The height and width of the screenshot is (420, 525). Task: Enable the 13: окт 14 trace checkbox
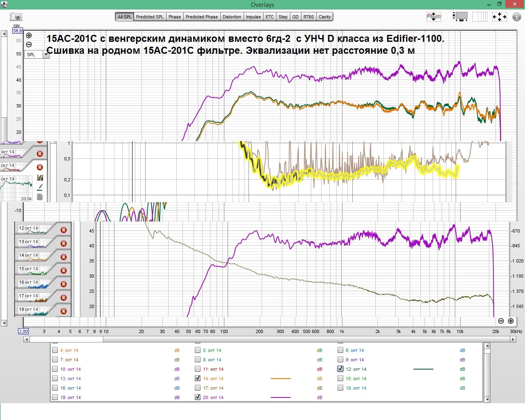point(55,379)
